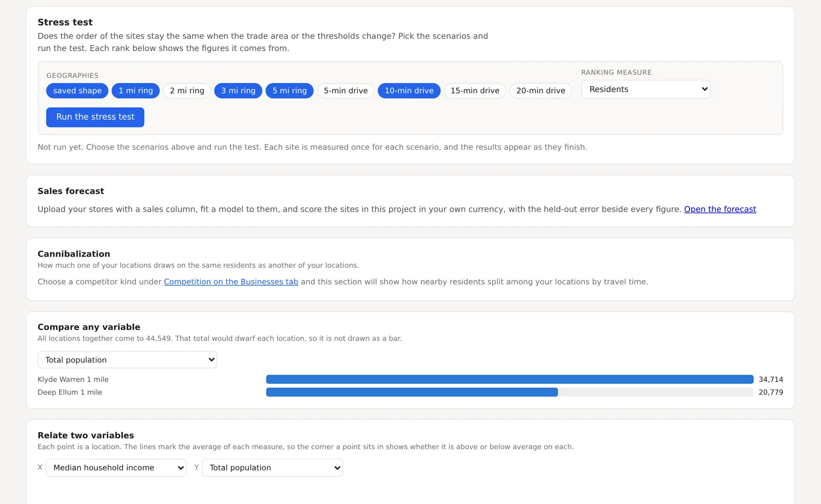Select the 15-min drive chip

click(x=475, y=91)
